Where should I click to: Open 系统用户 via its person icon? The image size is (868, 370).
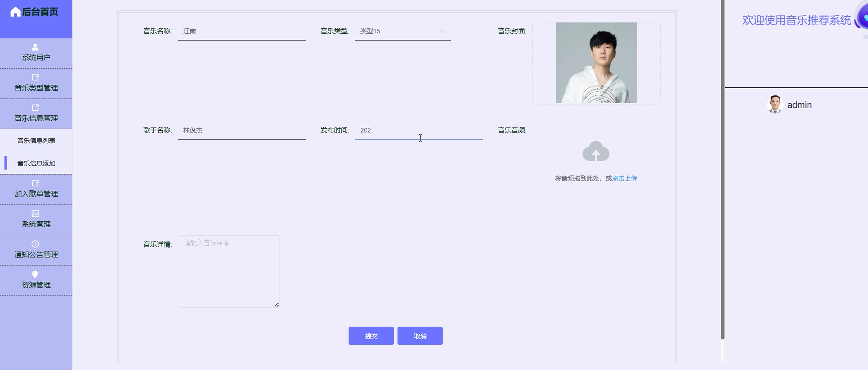35,47
